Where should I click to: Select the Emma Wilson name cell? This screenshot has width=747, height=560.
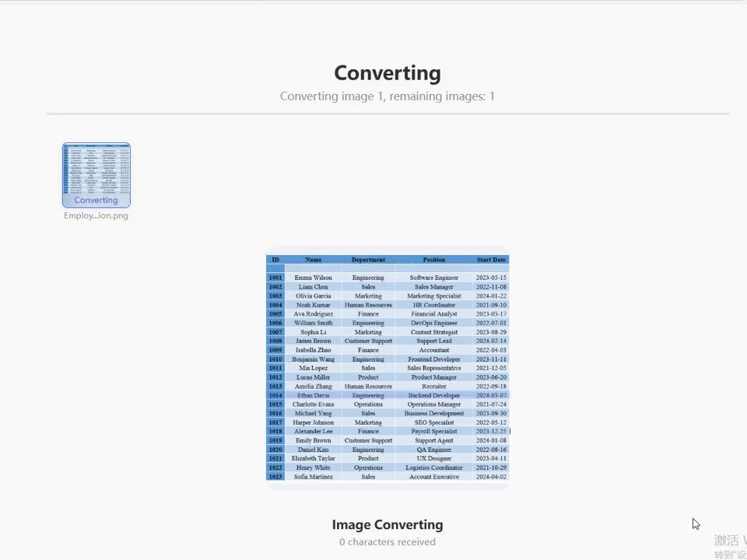click(x=313, y=278)
